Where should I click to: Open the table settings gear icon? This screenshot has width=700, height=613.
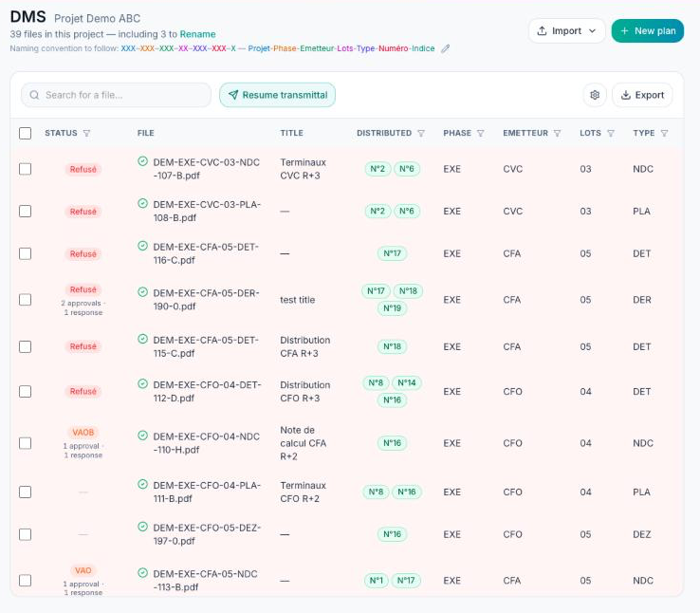point(595,95)
